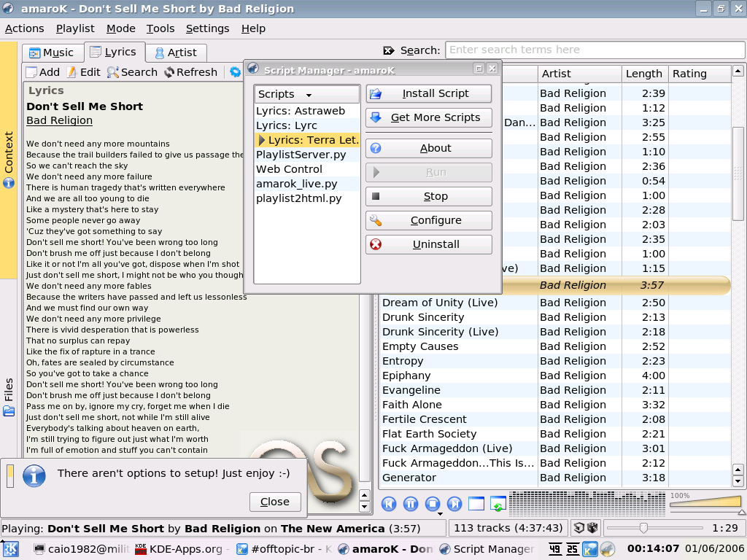Click the clear search icon next to Search

(389, 50)
